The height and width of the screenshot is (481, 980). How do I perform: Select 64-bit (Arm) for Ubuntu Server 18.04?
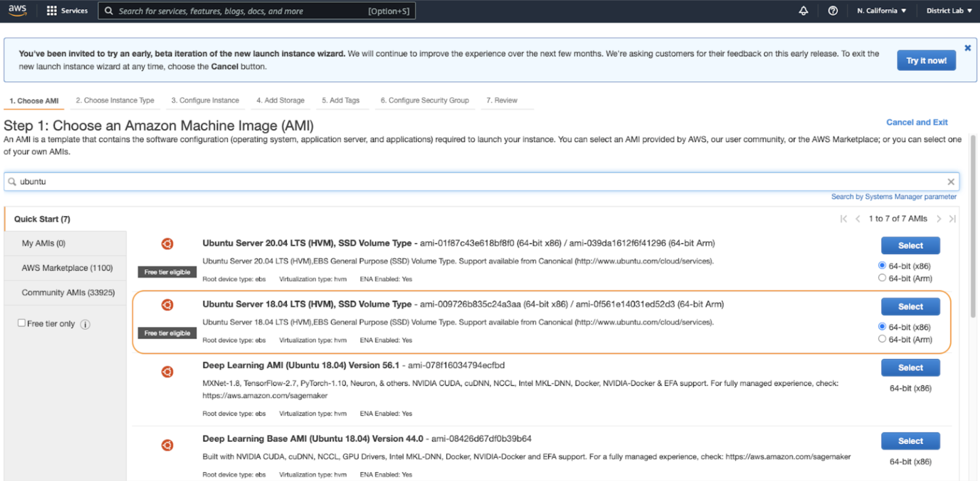[x=882, y=339]
